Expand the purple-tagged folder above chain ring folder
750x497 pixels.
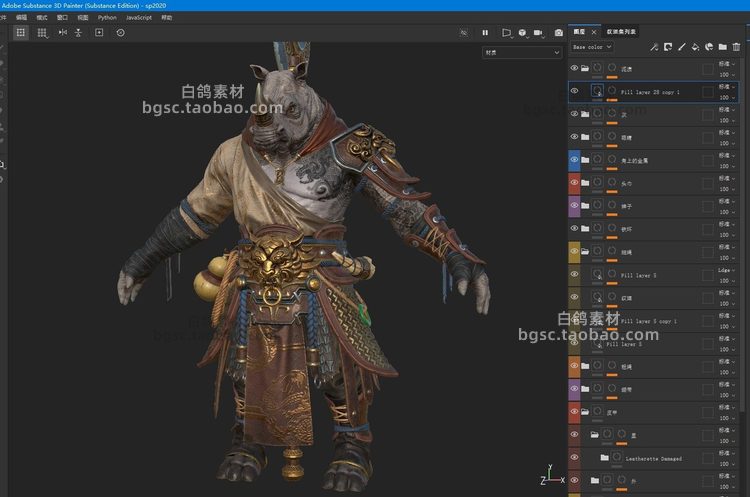(x=585, y=206)
